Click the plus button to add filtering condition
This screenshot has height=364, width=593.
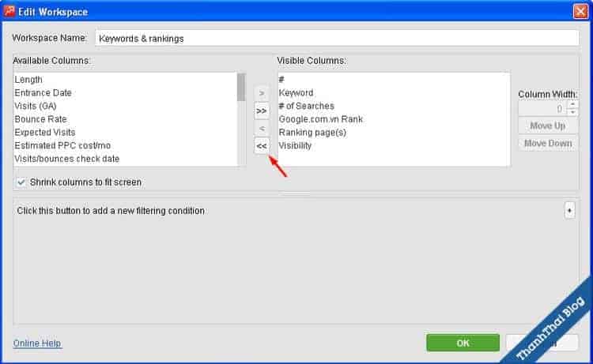click(x=569, y=211)
